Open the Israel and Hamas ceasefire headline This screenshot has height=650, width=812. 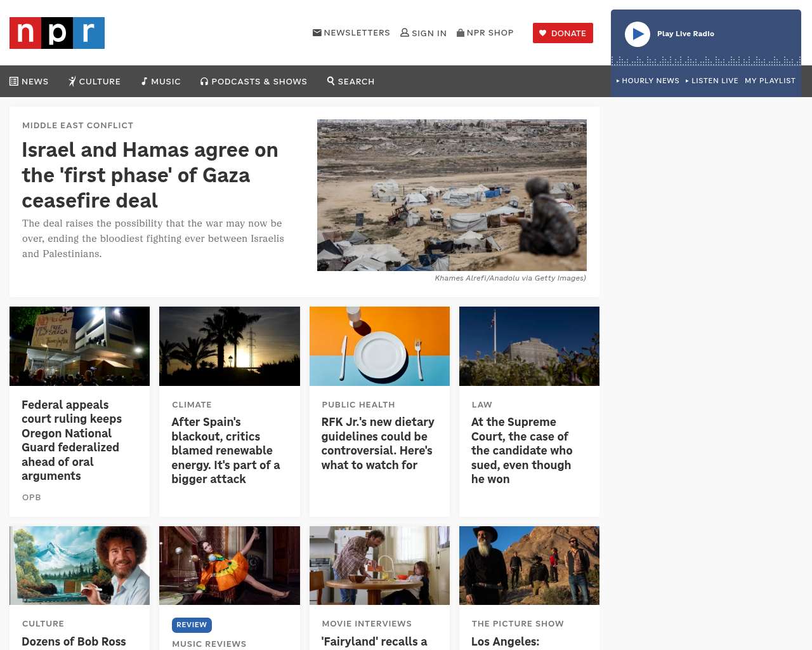click(150, 175)
